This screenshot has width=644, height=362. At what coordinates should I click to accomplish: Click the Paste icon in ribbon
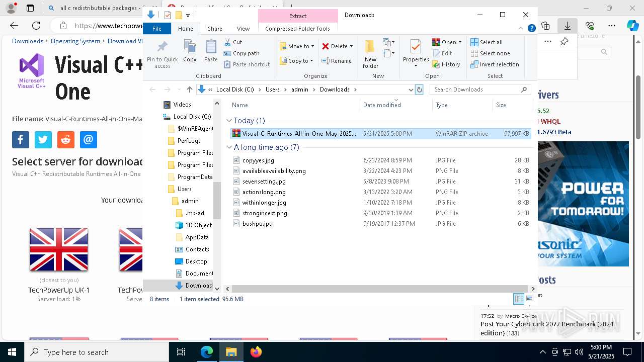coord(211,51)
